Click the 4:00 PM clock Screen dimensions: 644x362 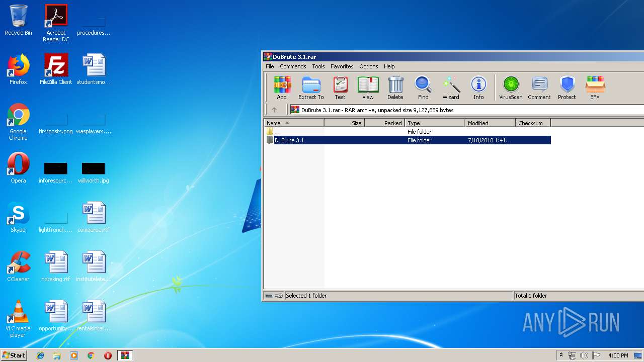point(618,355)
